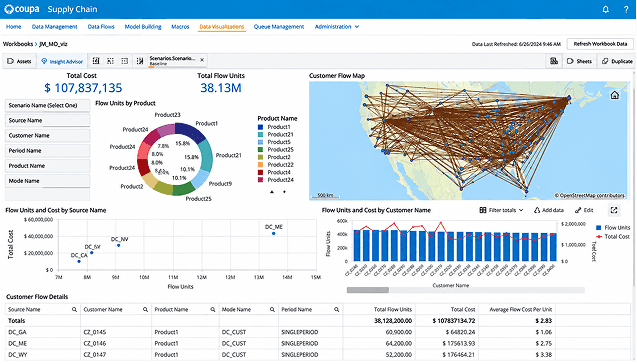Click the Product21 legend color swatch
Viewport: 637px width, 364px height.
pyautogui.click(x=260, y=134)
